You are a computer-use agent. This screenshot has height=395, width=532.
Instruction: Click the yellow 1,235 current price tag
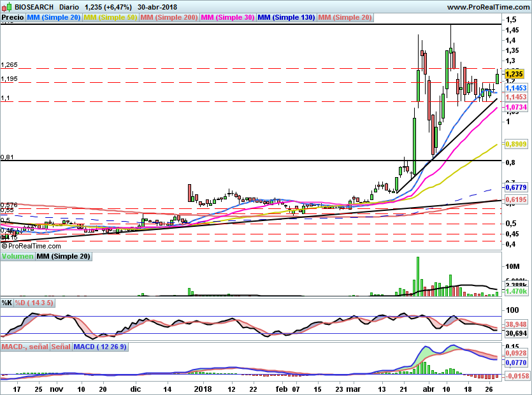(x=514, y=75)
